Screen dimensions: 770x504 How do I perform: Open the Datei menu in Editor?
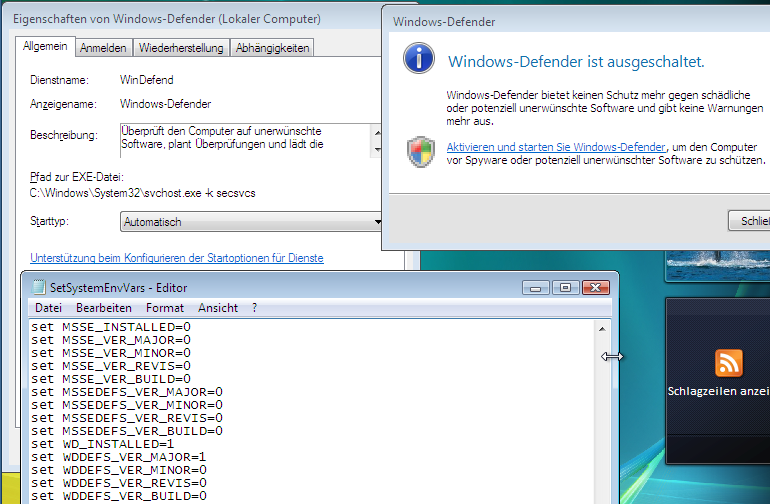(x=48, y=308)
